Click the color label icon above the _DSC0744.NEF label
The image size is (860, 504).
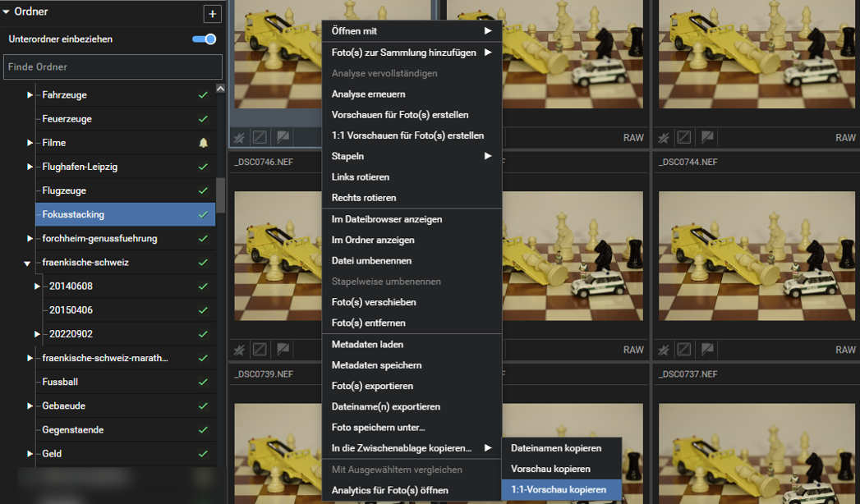tap(684, 138)
